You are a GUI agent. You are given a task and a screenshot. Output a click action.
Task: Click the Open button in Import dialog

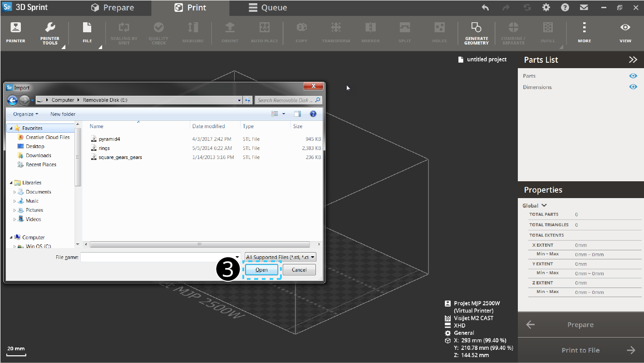(261, 270)
